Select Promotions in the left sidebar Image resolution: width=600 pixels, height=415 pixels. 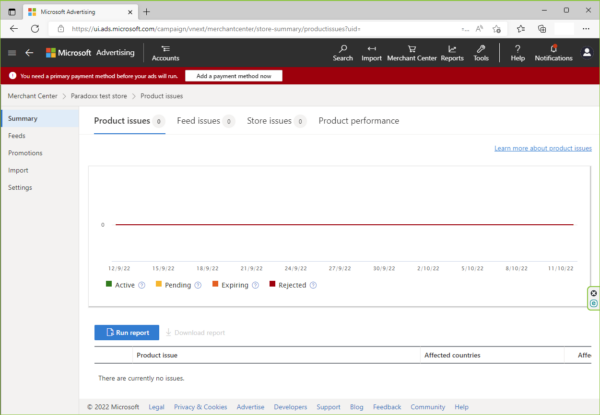coord(25,153)
